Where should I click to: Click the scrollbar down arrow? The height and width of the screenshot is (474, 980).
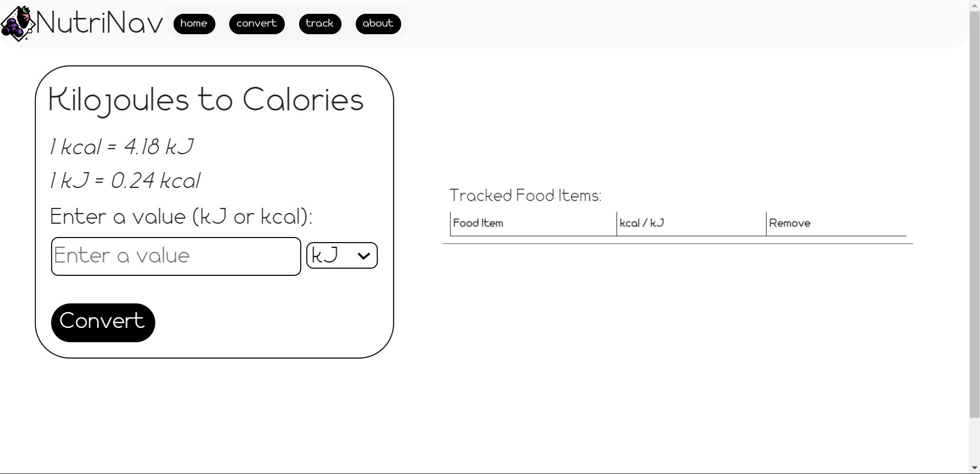[x=974, y=467]
